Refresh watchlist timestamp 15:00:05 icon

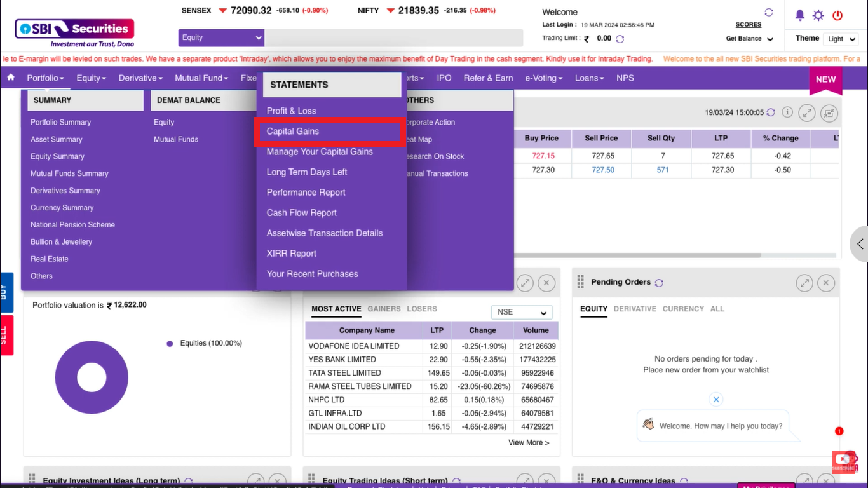[771, 112]
